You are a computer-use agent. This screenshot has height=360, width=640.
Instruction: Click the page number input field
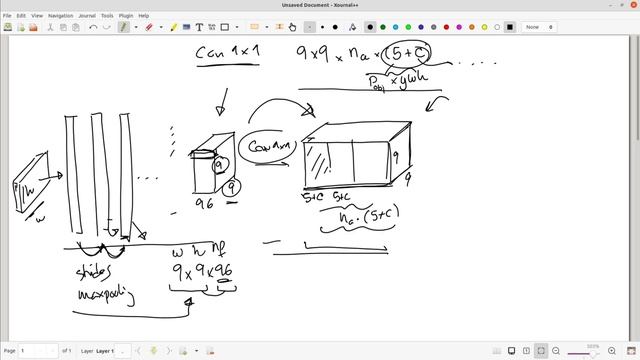click(38, 351)
